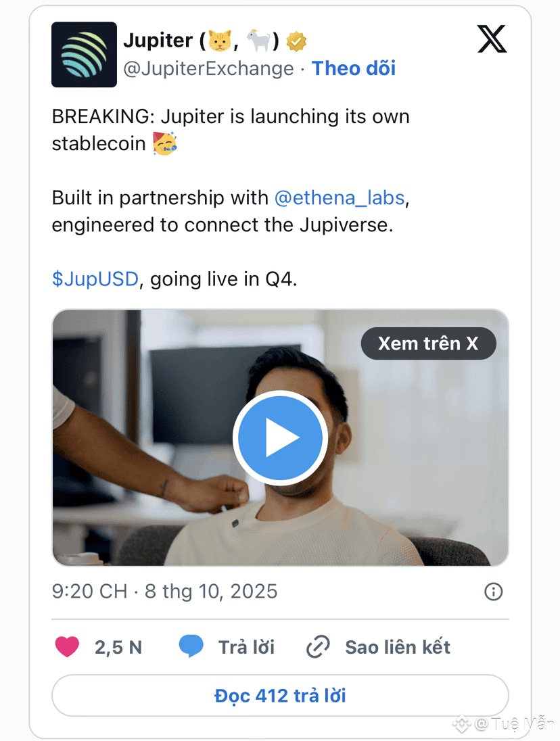This screenshot has height=741, width=560.
Task: Click the reply speech bubble icon
Action: 191,647
